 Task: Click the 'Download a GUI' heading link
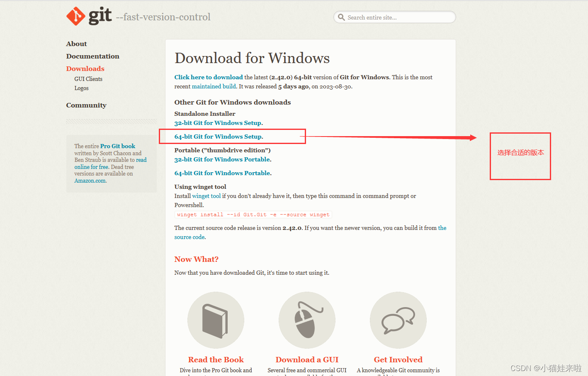coord(307,359)
